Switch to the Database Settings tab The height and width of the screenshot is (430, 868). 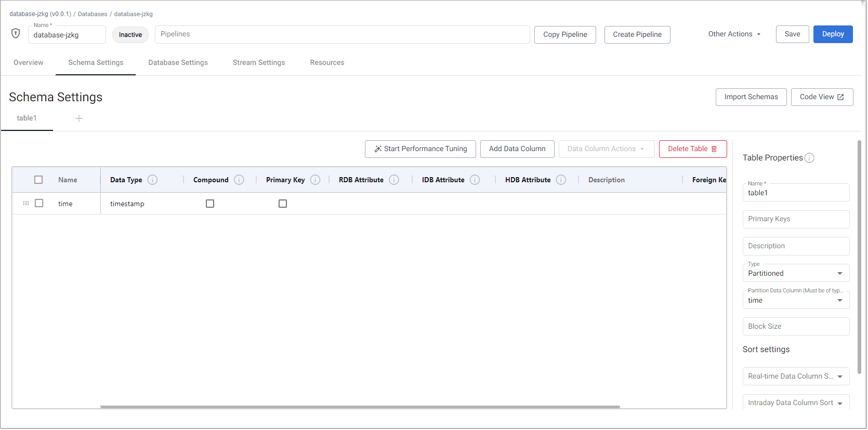coord(178,63)
